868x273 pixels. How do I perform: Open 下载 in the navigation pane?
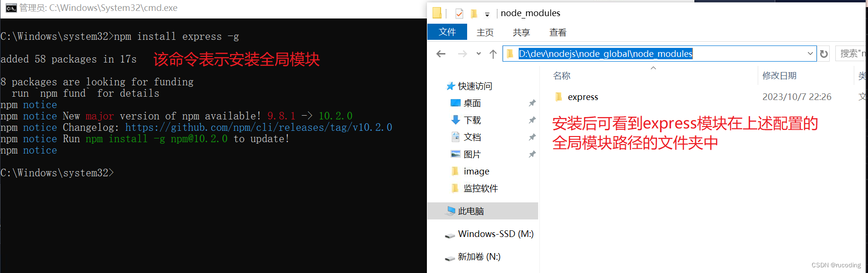tap(472, 120)
